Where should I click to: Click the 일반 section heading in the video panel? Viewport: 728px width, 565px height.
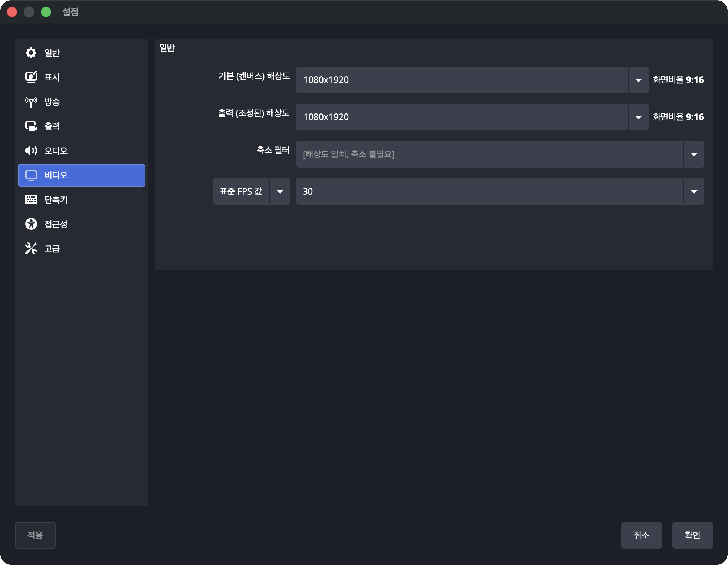(167, 47)
